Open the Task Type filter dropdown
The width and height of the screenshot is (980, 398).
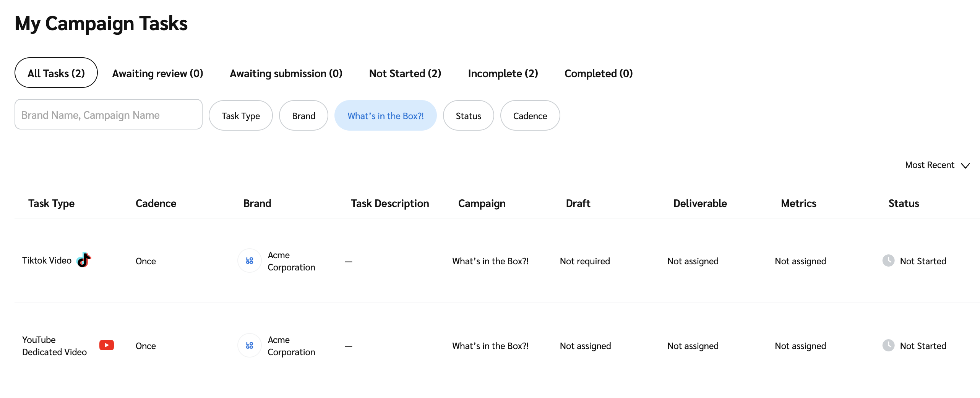point(240,116)
